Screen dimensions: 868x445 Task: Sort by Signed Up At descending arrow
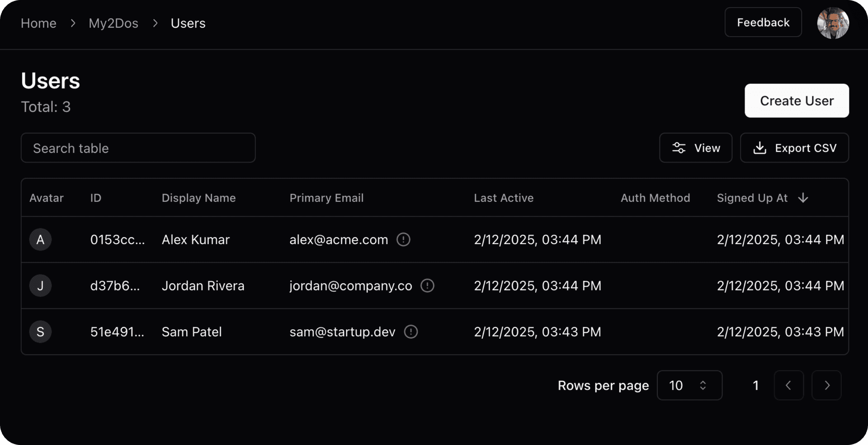point(803,198)
